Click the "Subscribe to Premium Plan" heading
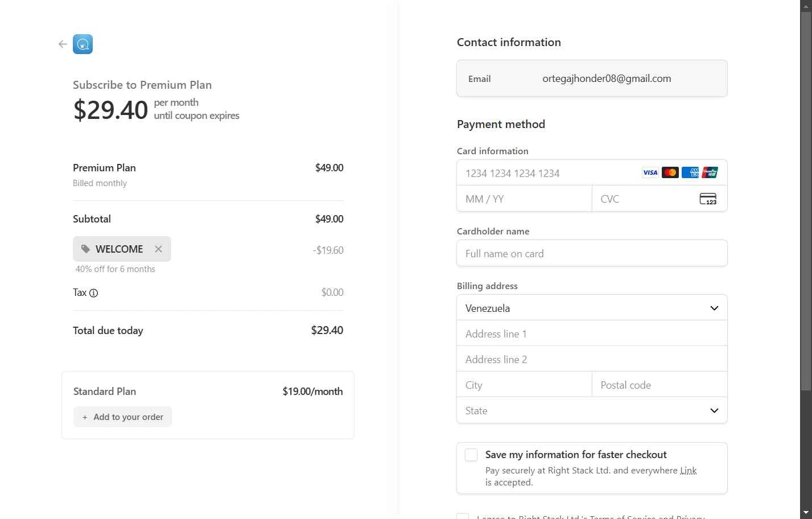 142,85
